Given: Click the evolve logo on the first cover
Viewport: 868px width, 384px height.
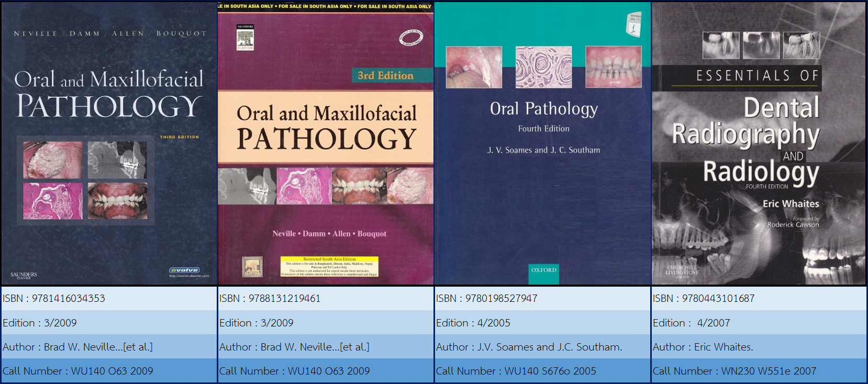Looking at the screenshot, I should (184, 270).
